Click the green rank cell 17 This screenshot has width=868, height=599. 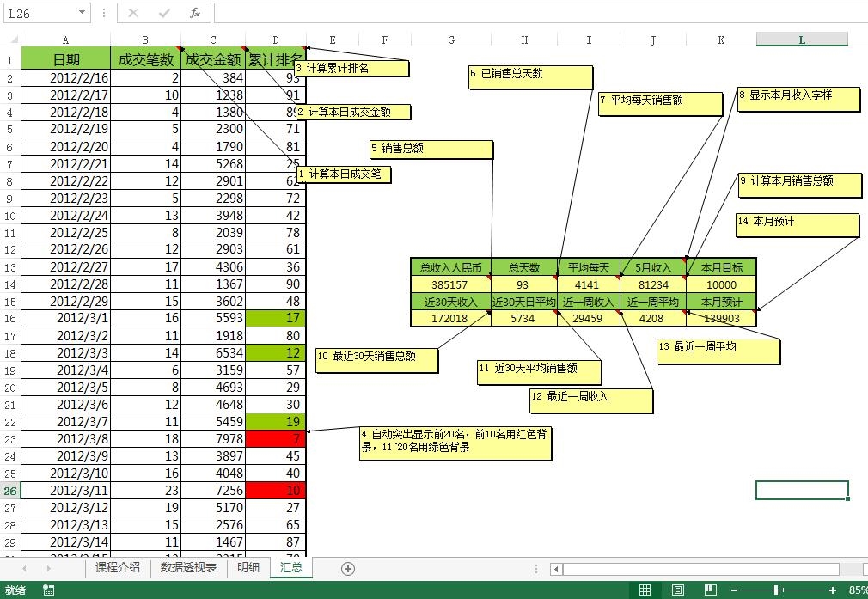tap(276, 318)
